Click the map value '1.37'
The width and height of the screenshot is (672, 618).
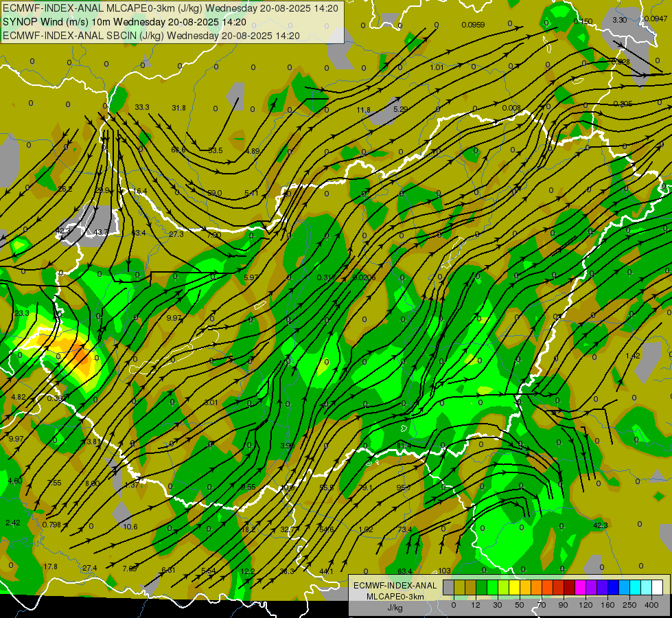click(132, 485)
